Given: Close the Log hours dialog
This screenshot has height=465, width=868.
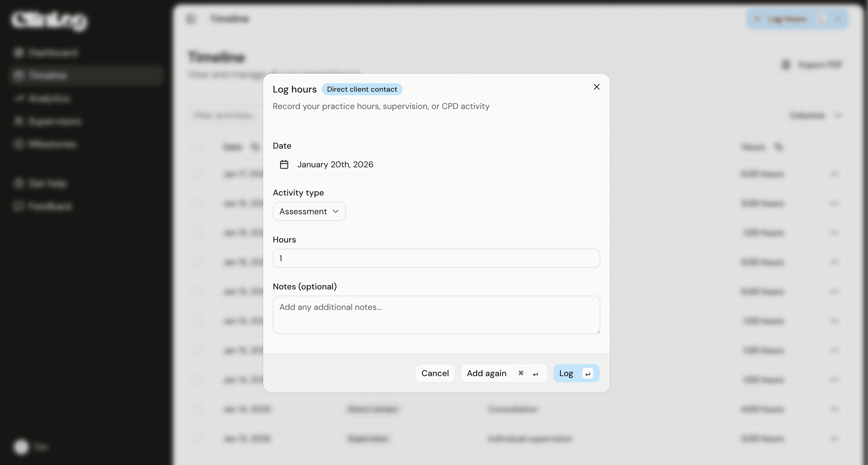Looking at the screenshot, I should 596,87.
